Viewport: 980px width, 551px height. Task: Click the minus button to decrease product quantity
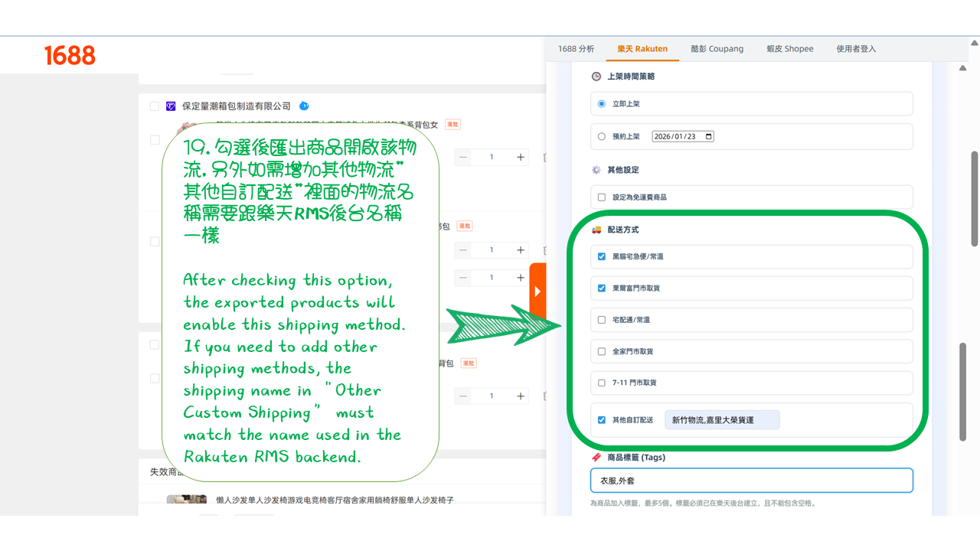(462, 157)
